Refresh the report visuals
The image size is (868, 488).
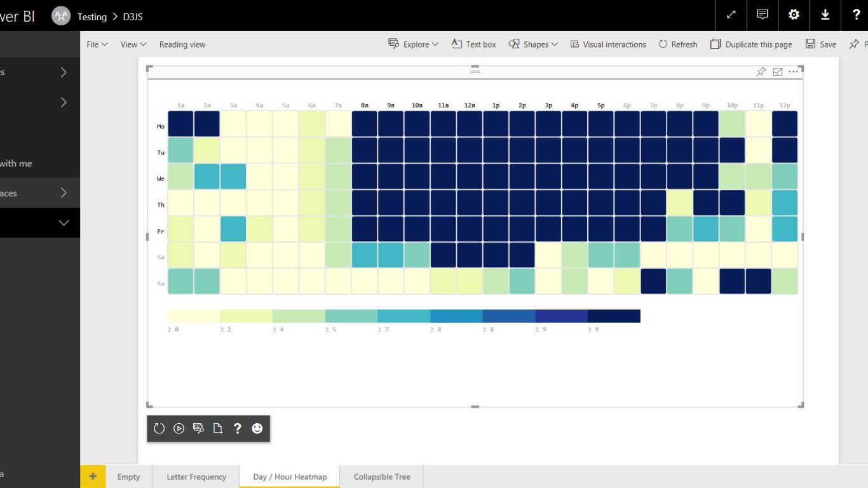[x=677, y=44]
